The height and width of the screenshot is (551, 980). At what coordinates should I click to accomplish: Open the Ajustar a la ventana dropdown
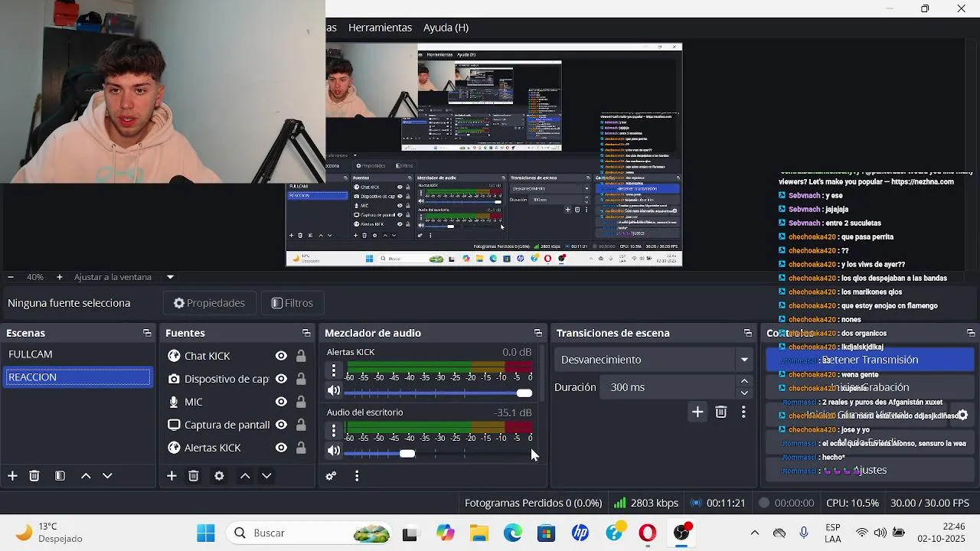click(170, 277)
